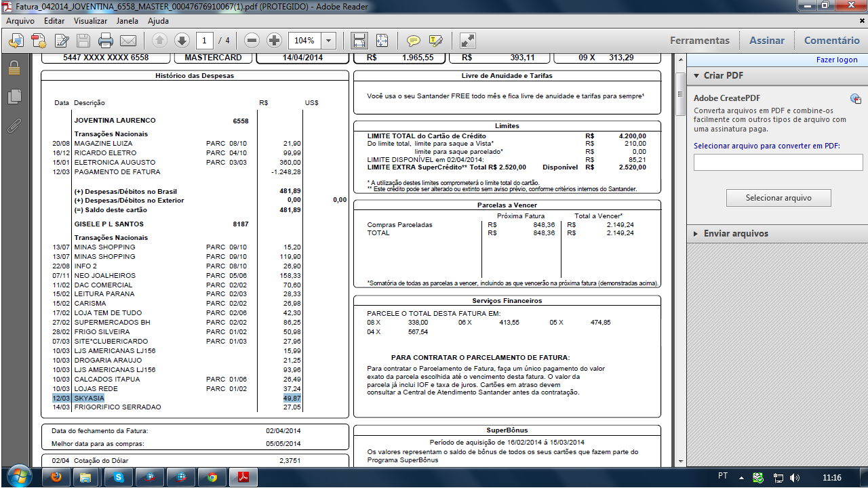Image resolution: width=868 pixels, height=488 pixels.
Task: Click the Parcelas a Vencer heading
Action: pos(507,204)
